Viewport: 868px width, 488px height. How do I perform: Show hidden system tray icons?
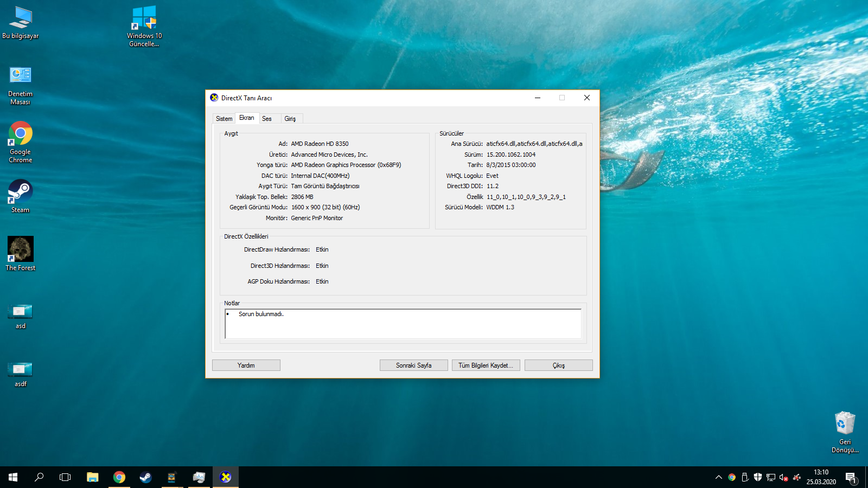719,477
